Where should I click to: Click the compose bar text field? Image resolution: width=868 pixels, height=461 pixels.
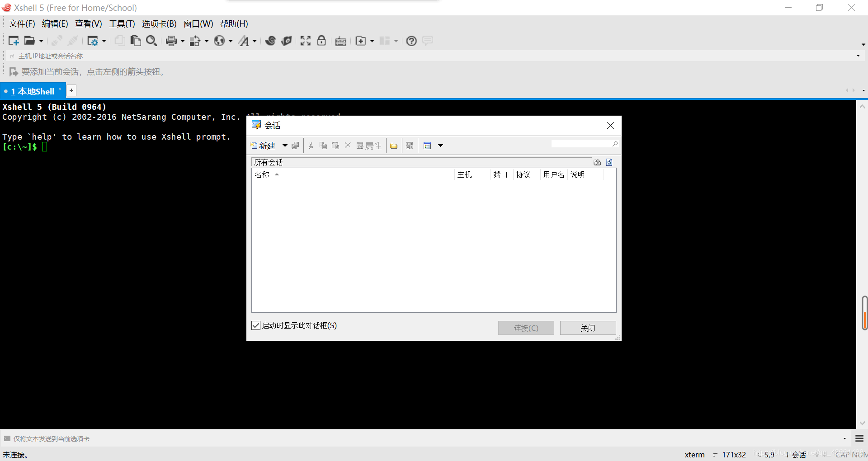click(425, 438)
